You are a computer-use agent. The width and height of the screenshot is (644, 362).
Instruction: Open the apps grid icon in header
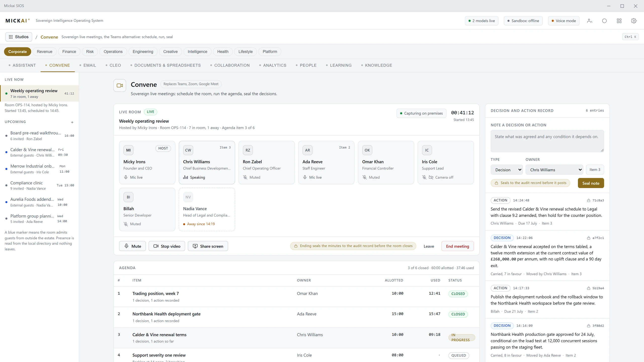tap(619, 21)
